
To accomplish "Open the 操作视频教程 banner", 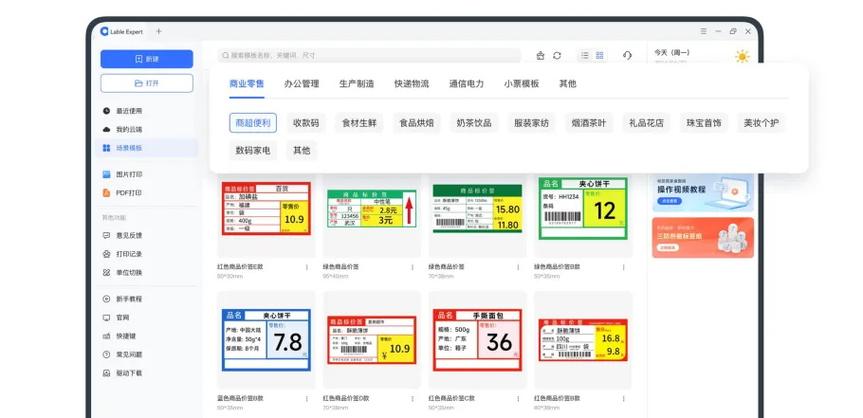I will [703, 193].
